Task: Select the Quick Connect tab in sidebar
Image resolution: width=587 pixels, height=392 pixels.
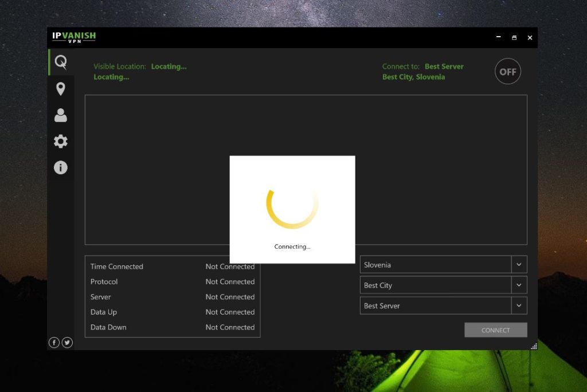Action: point(61,62)
